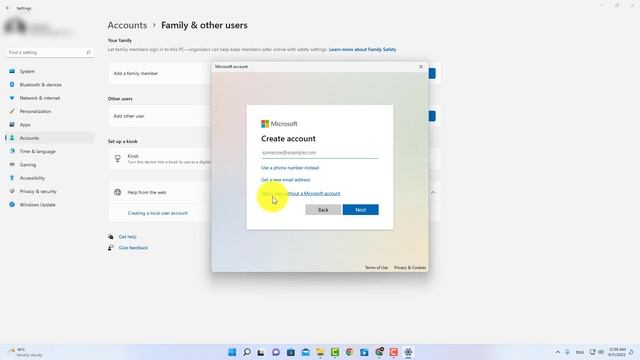Open Privacy & Cookies link in dialog
The height and width of the screenshot is (360, 640).
coord(410,268)
